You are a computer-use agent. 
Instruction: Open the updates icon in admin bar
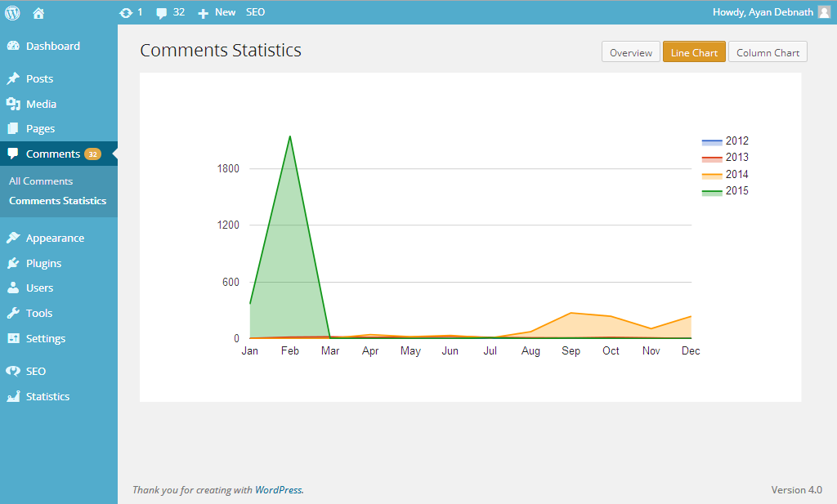click(126, 13)
